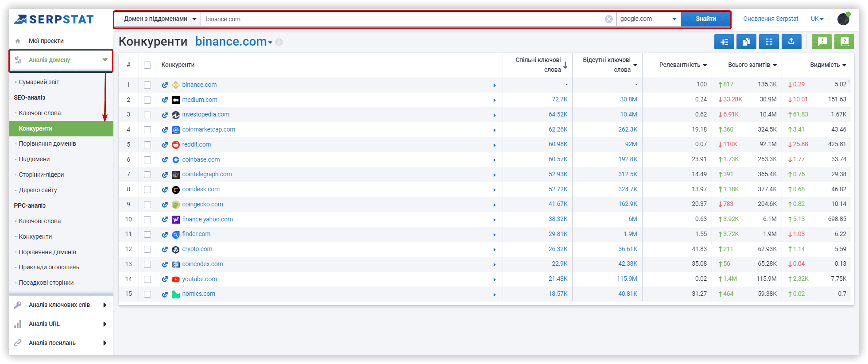
Task: Open reddit.com external link icon
Action: (165, 145)
